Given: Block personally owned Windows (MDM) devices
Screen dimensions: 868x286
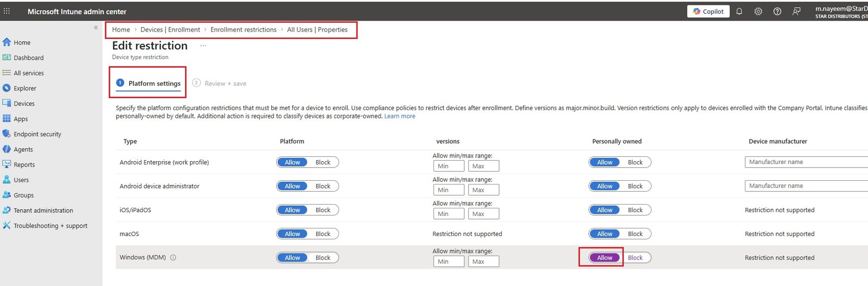Looking at the screenshot, I should (x=635, y=258).
